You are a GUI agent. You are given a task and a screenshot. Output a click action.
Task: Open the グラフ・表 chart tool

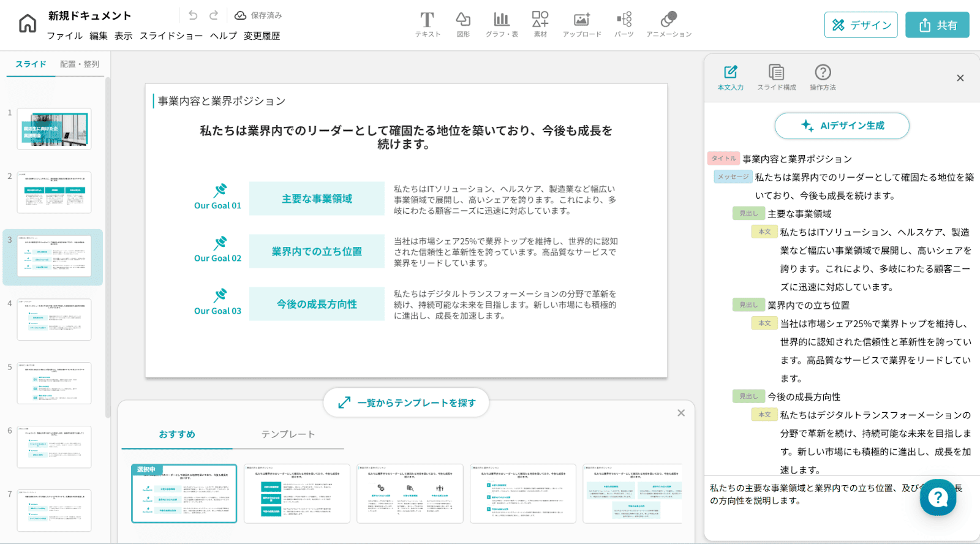click(x=501, y=25)
